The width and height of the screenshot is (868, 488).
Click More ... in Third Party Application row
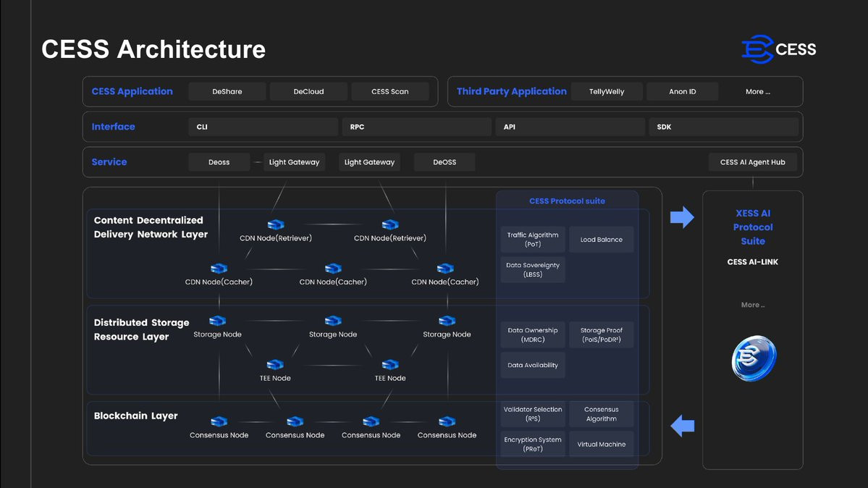(x=758, y=91)
